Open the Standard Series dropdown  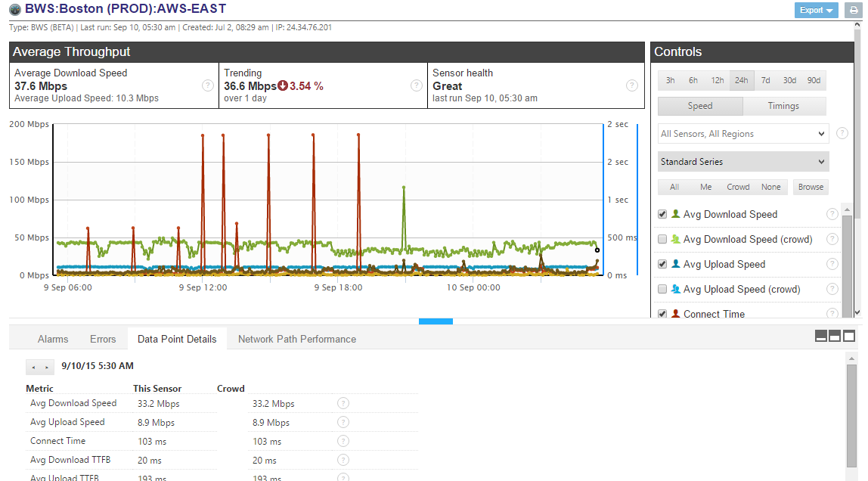click(x=743, y=162)
